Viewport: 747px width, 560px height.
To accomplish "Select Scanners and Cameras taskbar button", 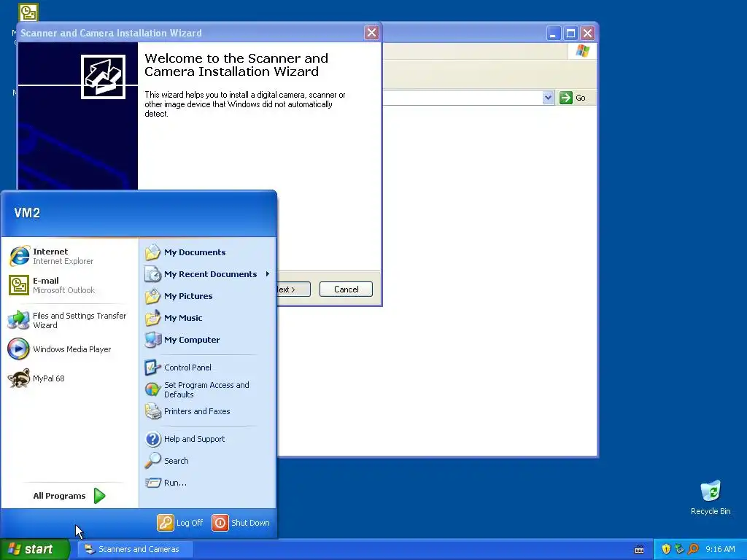I will (x=135, y=550).
